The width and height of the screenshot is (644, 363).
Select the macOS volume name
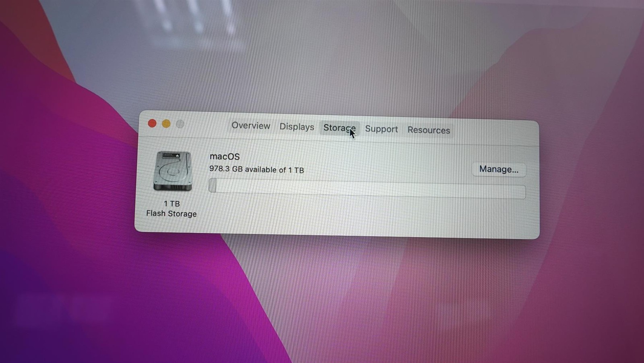point(225,157)
